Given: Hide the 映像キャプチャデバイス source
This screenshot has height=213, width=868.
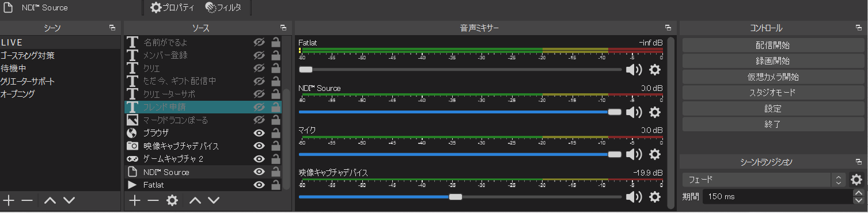Looking at the screenshot, I should pyautogui.click(x=259, y=146).
